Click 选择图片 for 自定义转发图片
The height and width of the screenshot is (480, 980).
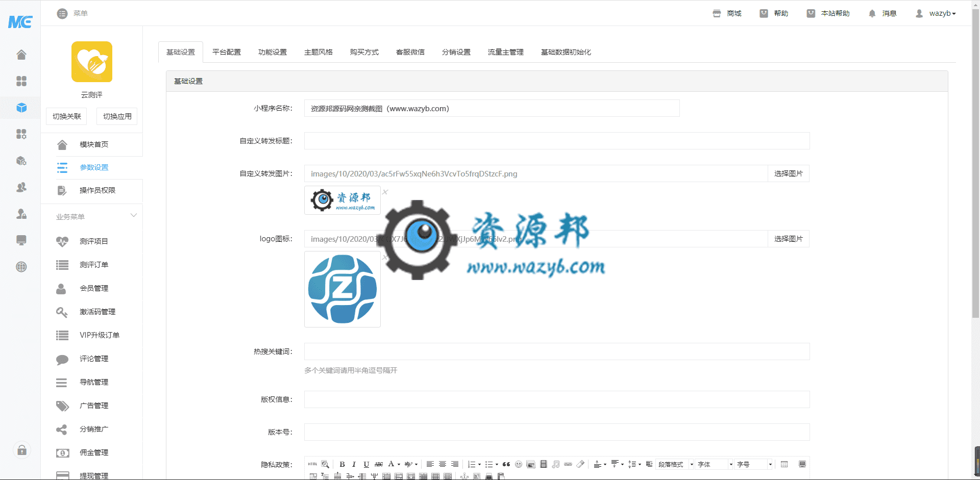[x=789, y=173]
